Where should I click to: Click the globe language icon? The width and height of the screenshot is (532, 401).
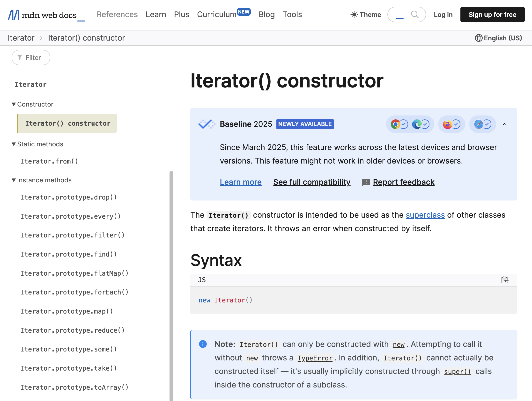point(478,38)
